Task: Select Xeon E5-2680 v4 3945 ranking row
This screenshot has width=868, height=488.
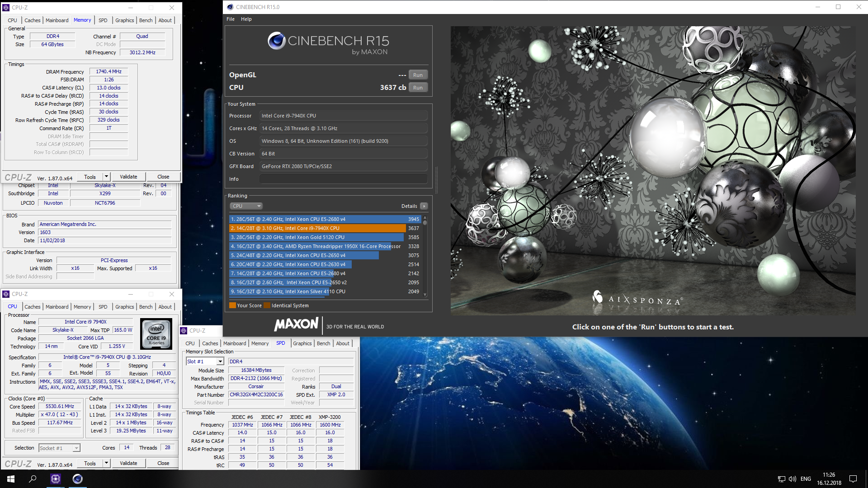Action: coord(325,219)
